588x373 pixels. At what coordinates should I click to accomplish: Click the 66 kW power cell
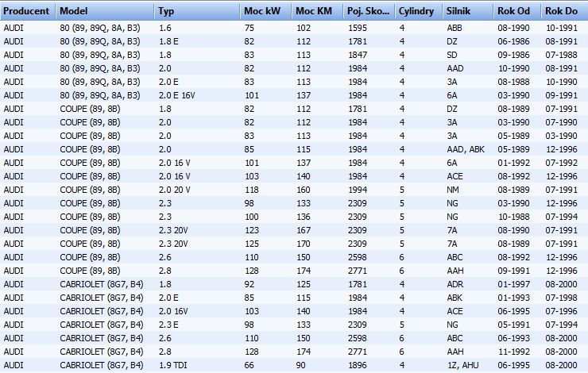click(x=250, y=365)
